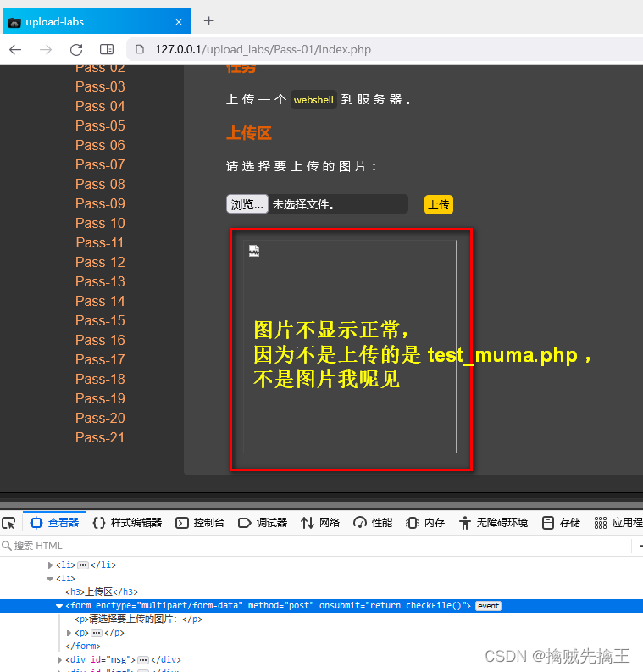Open the Pass-13 link
Image resolution: width=643 pixels, height=672 pixels.
[100, 281]
